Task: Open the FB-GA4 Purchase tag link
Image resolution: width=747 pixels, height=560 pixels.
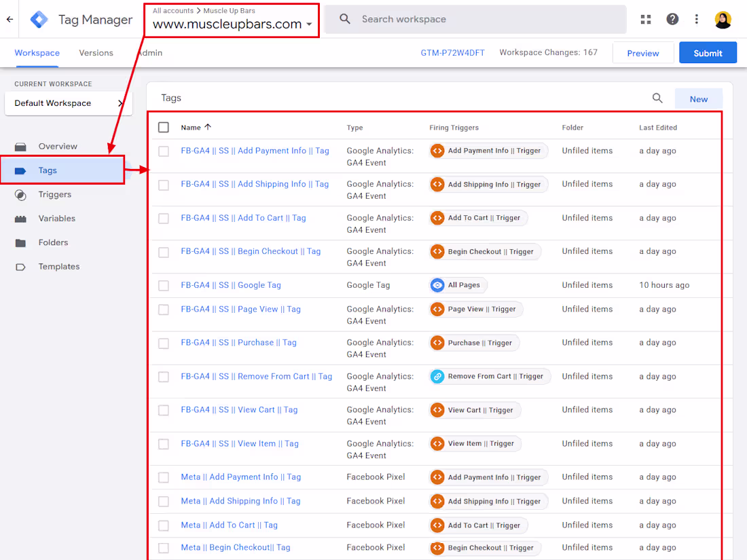Action: point(238,342)
